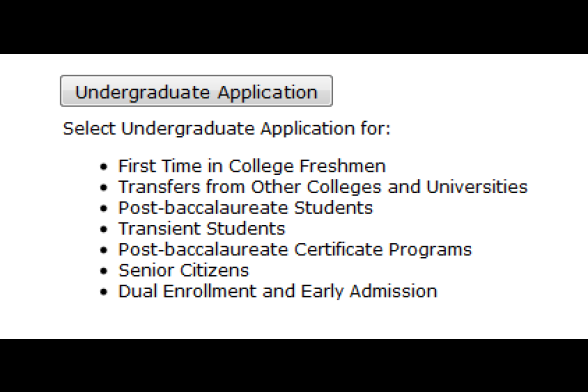Image resolution: width=588 pixels, height=392 pixels.
Task: Click the bullet beside Transient Students
Action: tap(104, 229)
